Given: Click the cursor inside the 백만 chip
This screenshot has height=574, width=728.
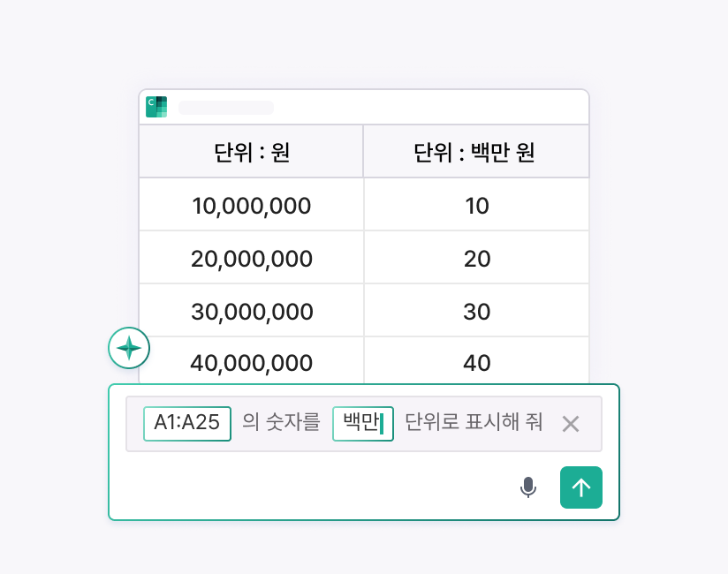Looking at the screenshot, I should pos(382,424).
